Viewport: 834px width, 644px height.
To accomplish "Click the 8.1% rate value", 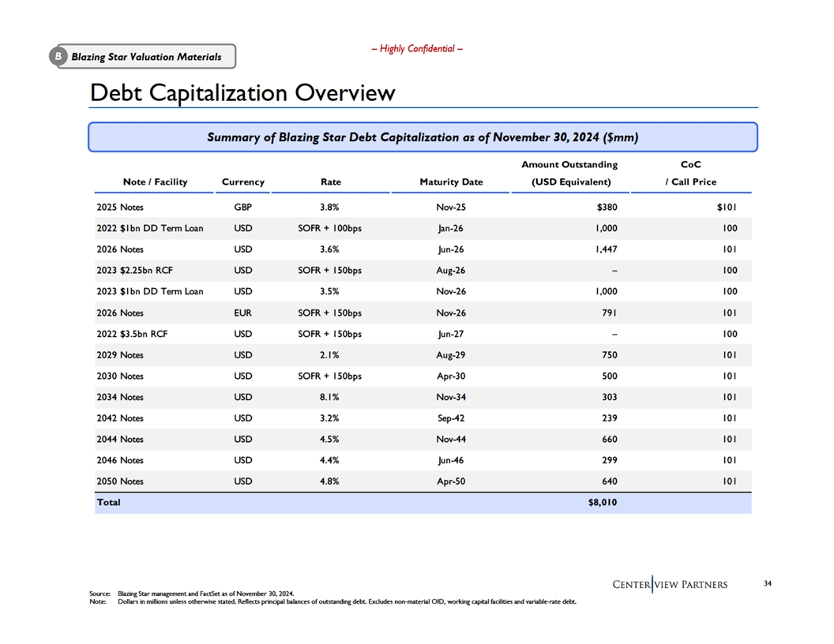I will 330,397.
